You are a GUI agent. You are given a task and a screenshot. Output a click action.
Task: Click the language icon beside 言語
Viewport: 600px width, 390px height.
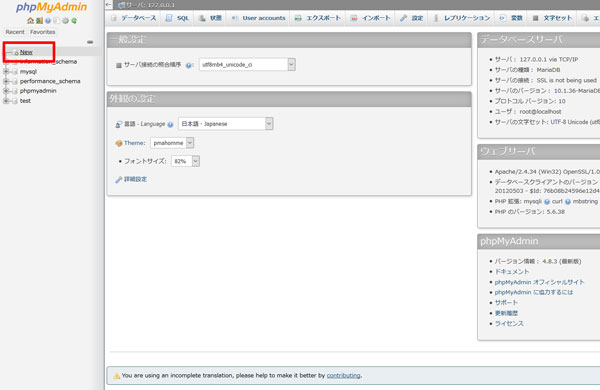pos(119,124)
